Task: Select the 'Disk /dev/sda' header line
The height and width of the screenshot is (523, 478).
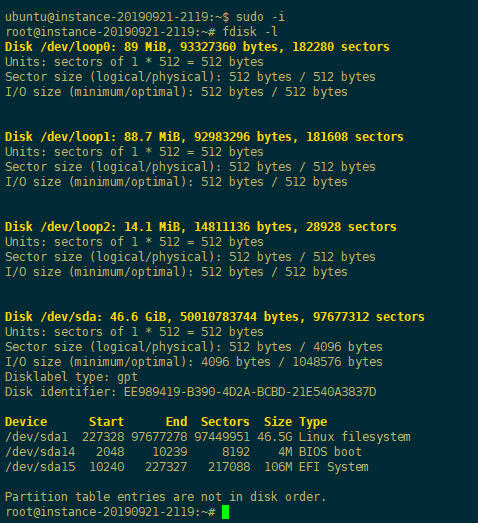Action: (215, 317)
